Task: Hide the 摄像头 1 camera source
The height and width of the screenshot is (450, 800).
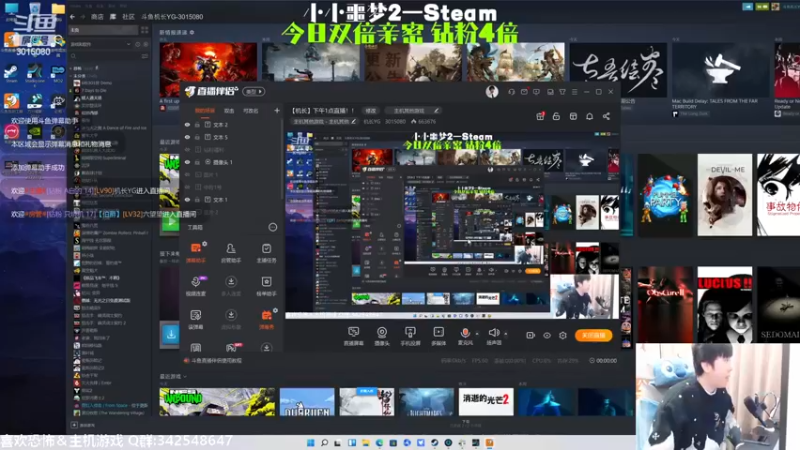Action: point(187,162)
